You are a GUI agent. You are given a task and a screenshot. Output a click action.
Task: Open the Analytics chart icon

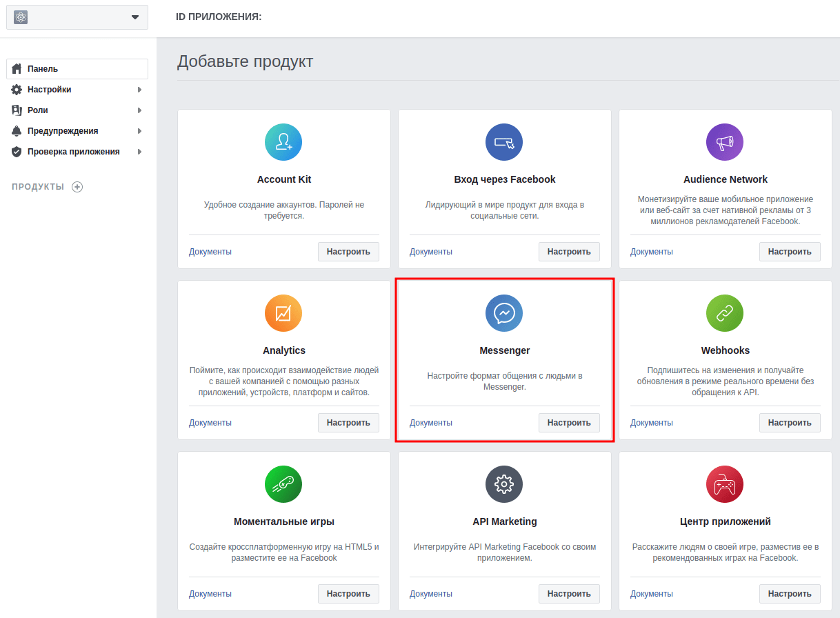tap(283, 312)
